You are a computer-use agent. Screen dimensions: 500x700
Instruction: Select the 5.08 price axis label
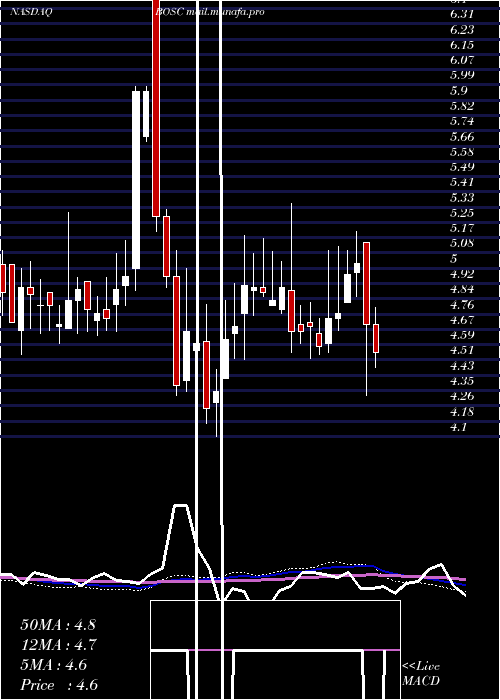point(462,243)
